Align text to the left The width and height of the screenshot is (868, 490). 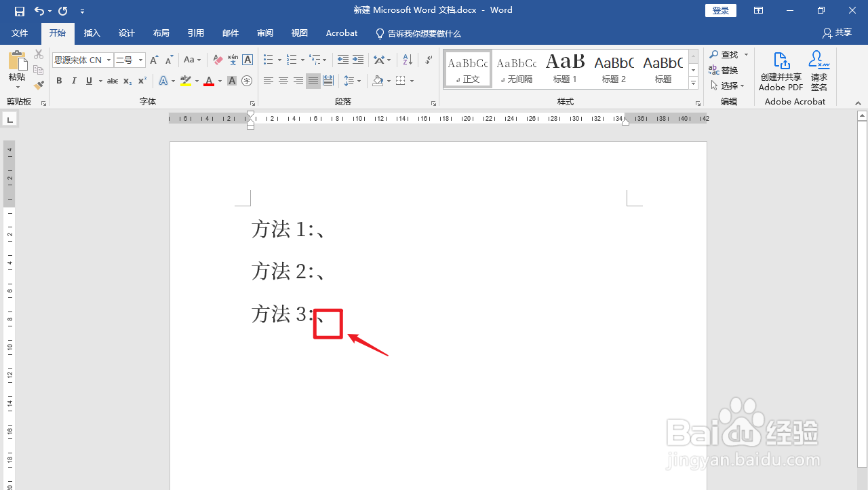coord(269,81)
